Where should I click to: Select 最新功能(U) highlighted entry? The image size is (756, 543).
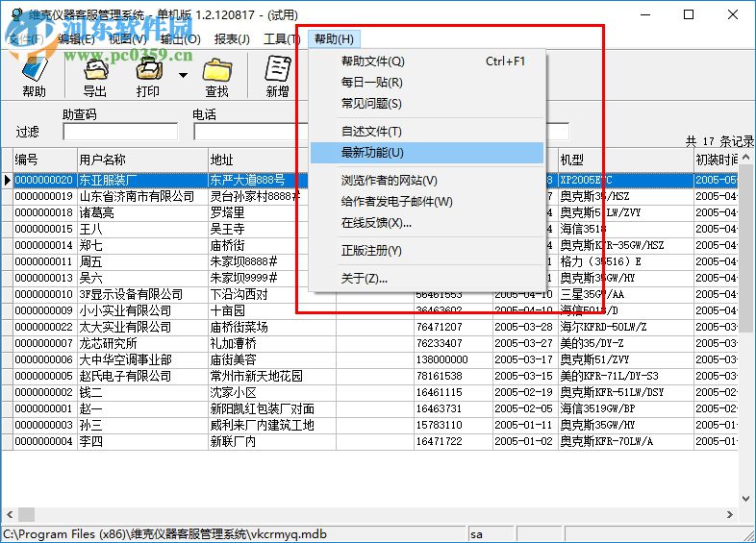click(427, 153)
